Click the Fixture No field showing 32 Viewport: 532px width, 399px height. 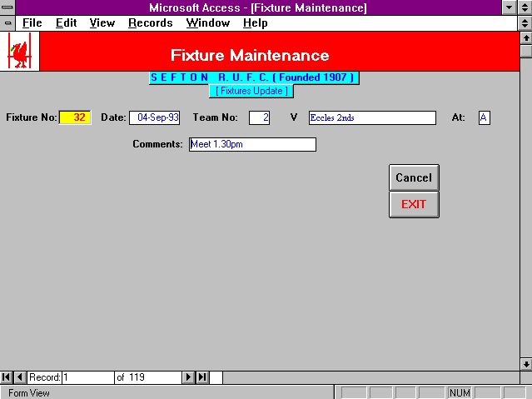[75, 117]
